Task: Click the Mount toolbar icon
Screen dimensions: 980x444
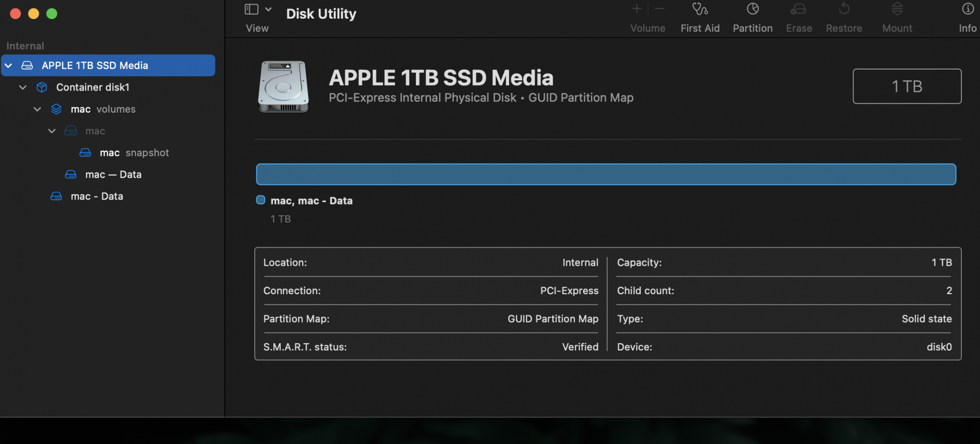Action: click(897, 9)
